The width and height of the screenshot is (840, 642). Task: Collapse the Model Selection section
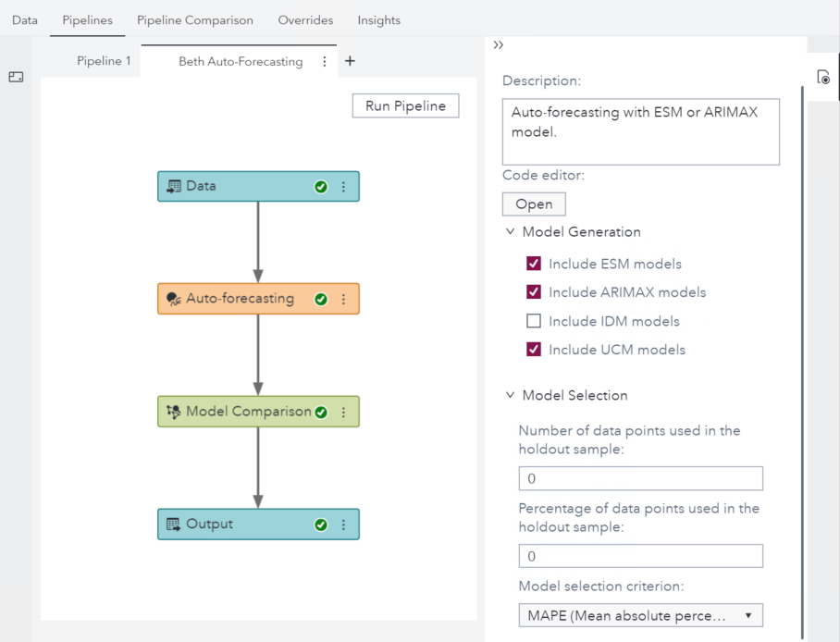[x=510, y=395]
